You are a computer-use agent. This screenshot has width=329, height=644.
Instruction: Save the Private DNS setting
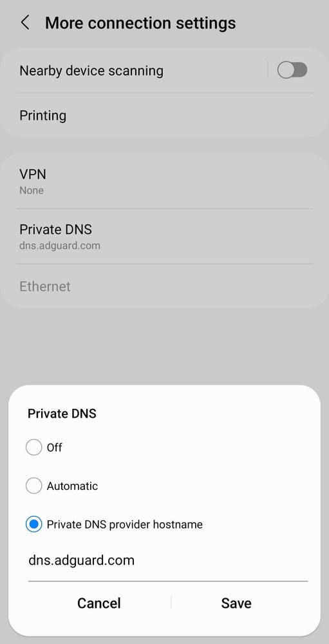(236, 603)
